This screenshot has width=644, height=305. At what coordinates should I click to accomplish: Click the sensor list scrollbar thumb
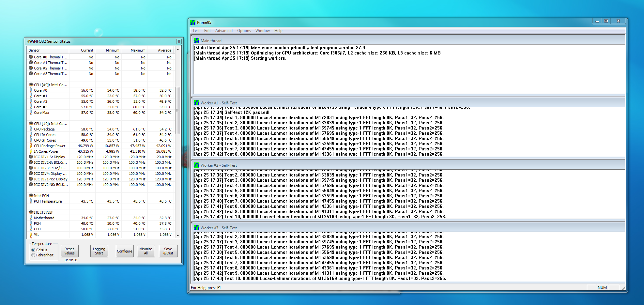click(x=178, y=110)
